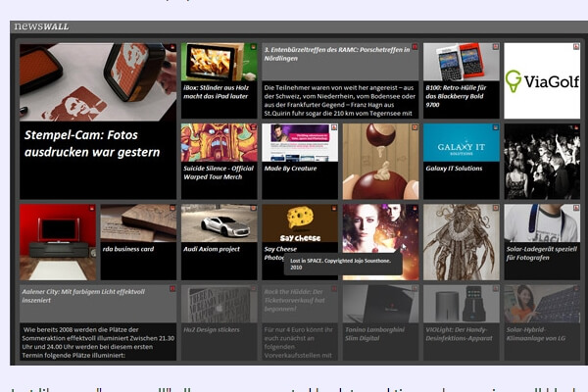Open 'Suicide Silence - Official Warped Tour Merch'
Screen dimensions: 588x392
[x=219, y=172]
